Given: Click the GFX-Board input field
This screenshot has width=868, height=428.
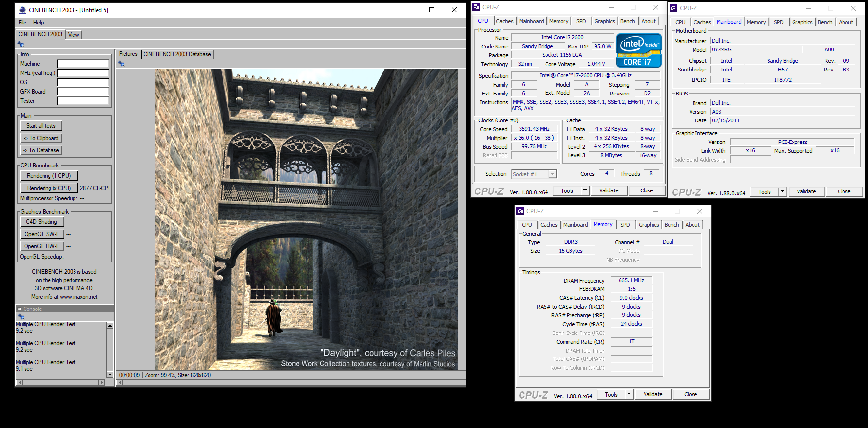Looking at the screenshot, I should tap(83, 92).
